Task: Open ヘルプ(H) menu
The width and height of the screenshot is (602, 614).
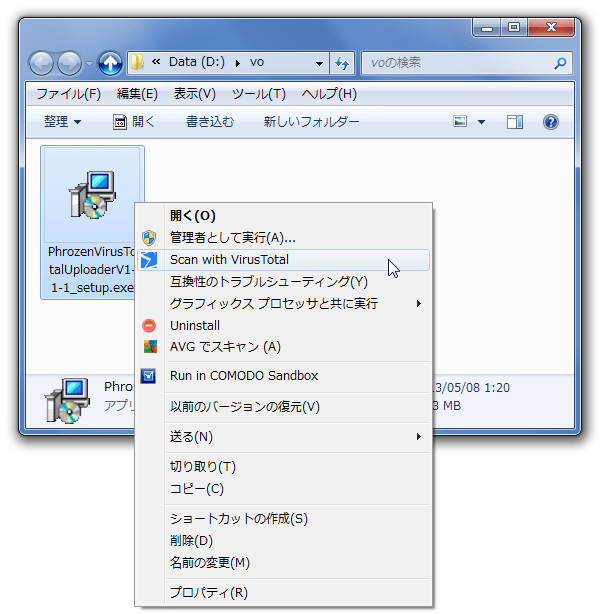Action: tap(329, 94)
